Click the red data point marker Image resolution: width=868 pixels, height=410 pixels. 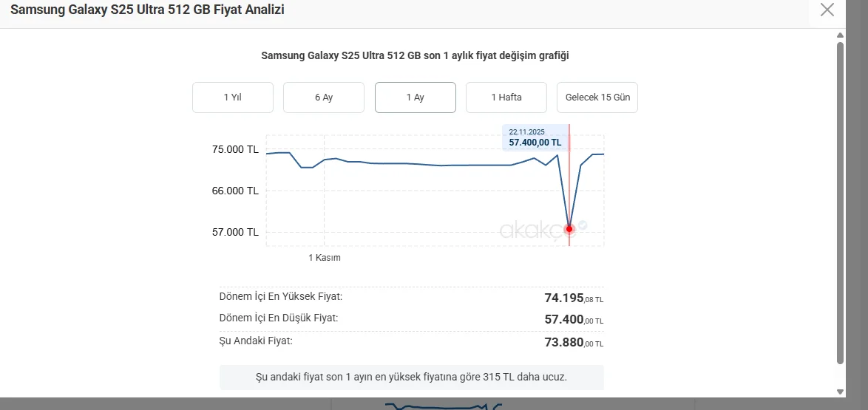569,229
